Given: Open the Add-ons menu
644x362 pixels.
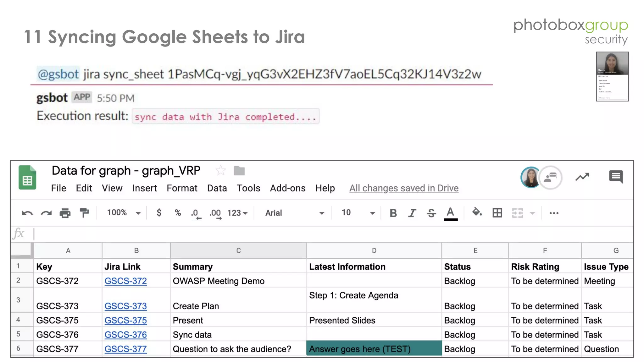Looking at the screenshot, I should 288,188.
